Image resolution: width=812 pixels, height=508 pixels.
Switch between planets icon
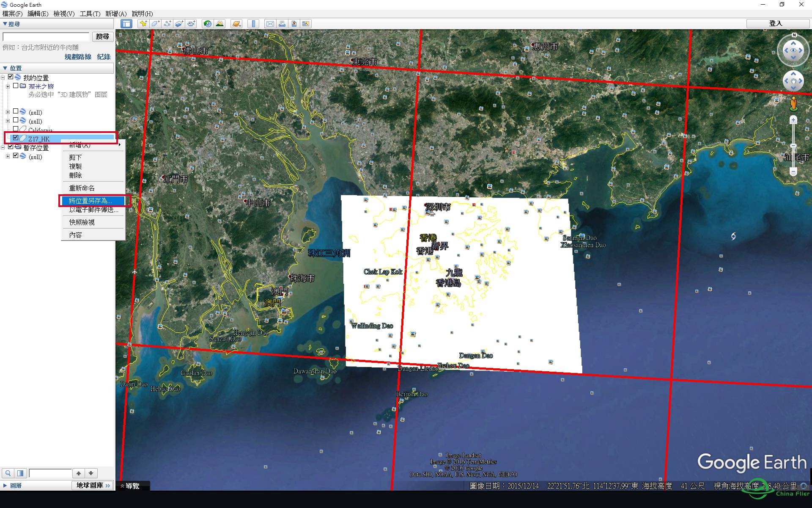click(236, 24)
